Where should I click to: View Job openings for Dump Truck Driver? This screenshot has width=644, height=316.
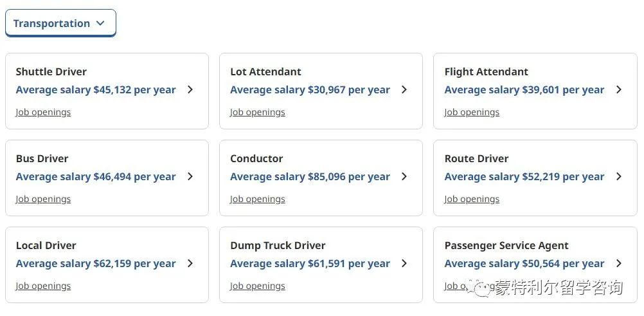point(258,286)
